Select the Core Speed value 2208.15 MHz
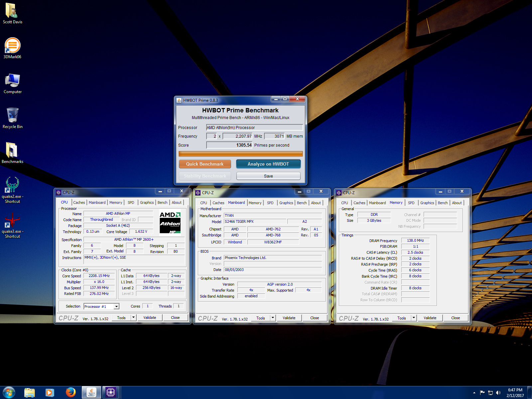Screen dimensions: 532x399 pyautogui.click(x=99, y=276)
